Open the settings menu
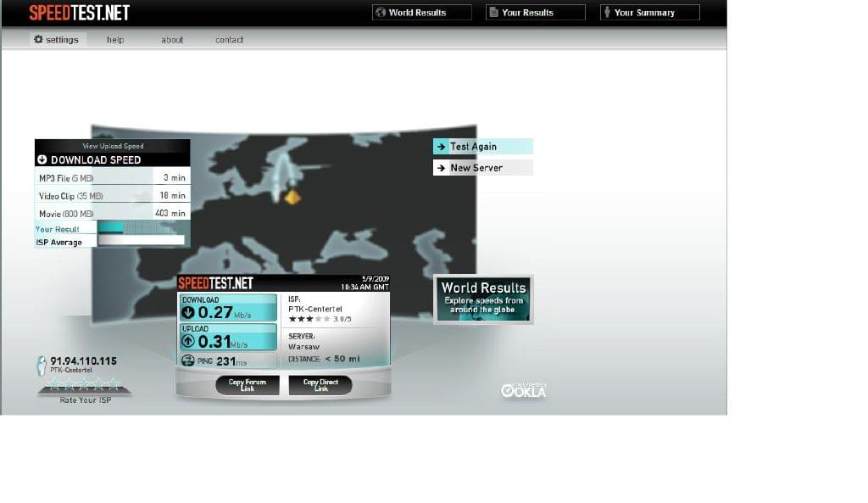Image resolution: width=868 pixels, height=503 pixels. [x=57, y=39]
